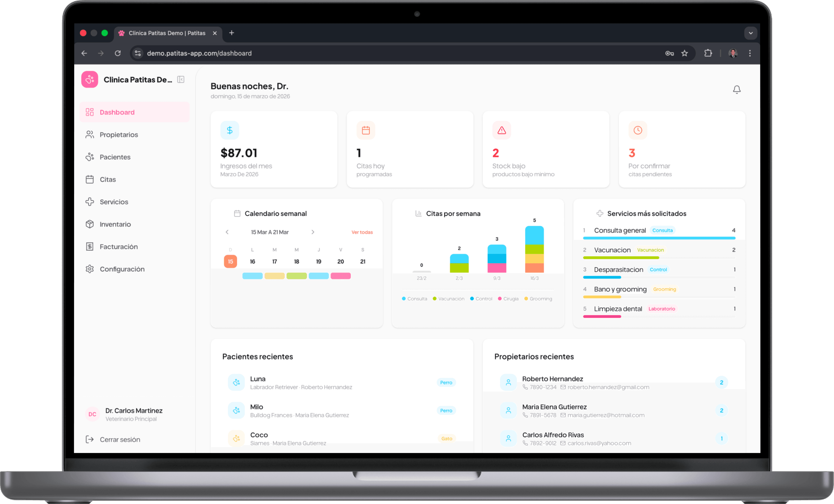Toggle the Grooming legend item
This screenshot has width=834, height=504.
click(x=538, y=299)
